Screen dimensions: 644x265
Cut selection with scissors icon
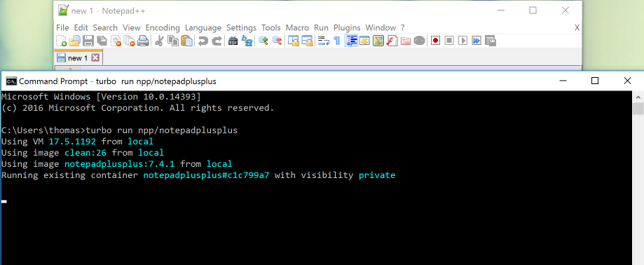tap(160, 41)
